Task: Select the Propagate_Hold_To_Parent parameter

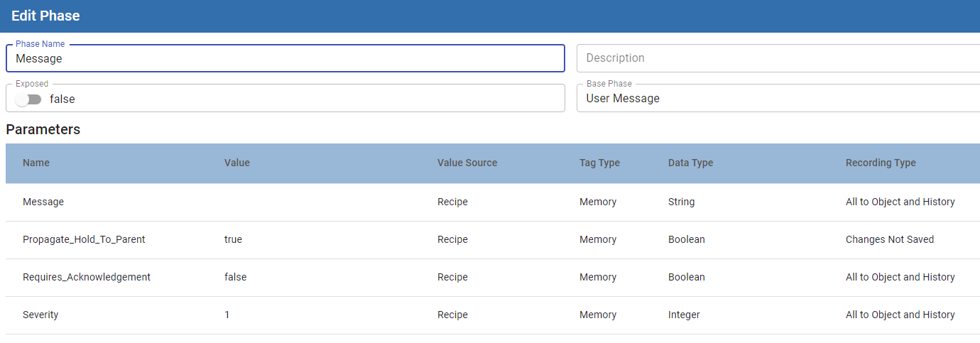Action: click(x=84, y=239)
